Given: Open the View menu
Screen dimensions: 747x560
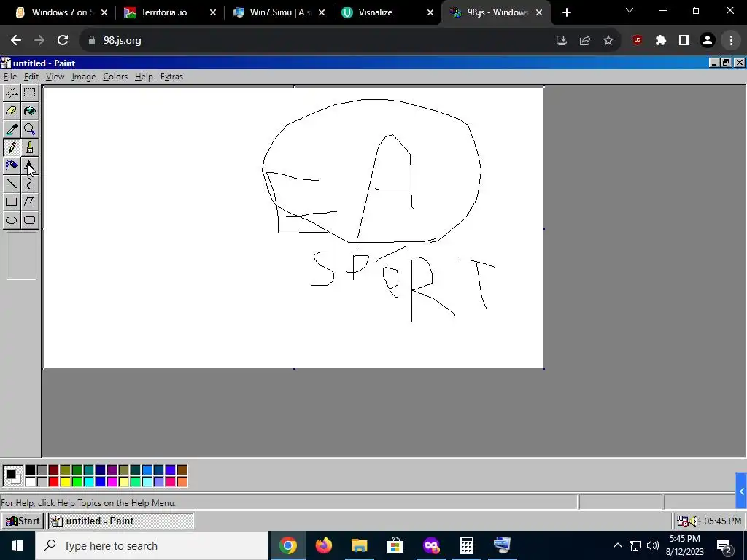Looking at the screenshot, I should pos(55,77).
